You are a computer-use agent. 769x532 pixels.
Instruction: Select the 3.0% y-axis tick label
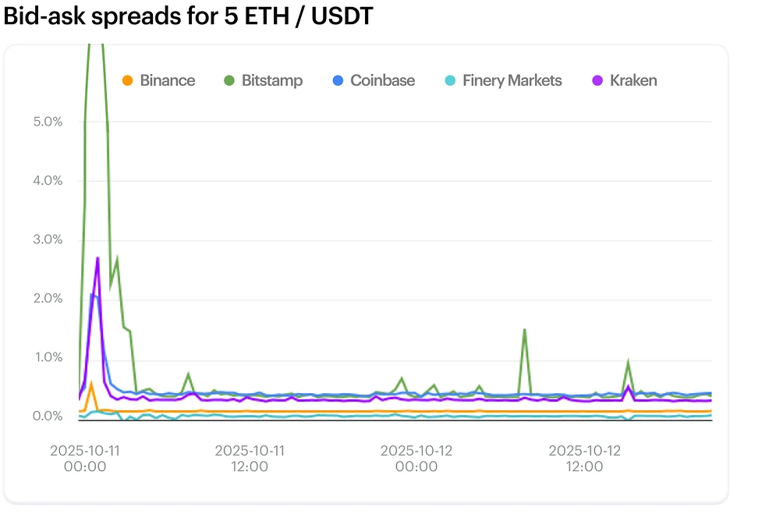point(48,239)
